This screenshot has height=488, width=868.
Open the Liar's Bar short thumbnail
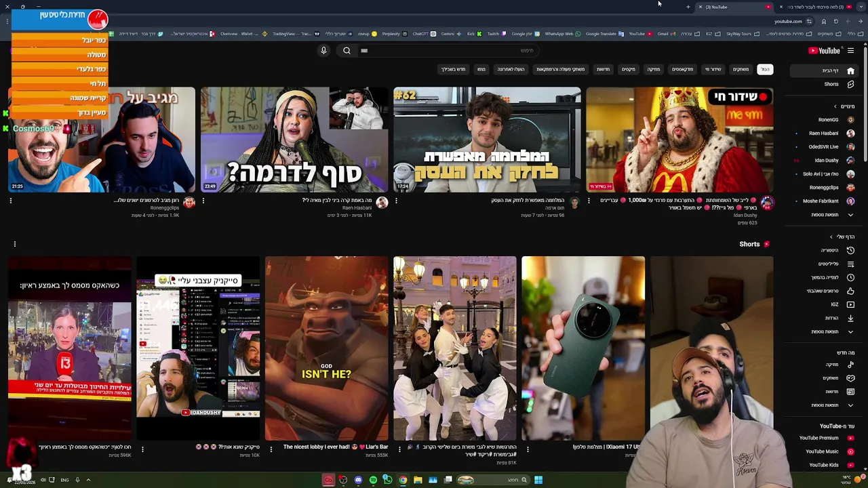[x=326, y=348]
